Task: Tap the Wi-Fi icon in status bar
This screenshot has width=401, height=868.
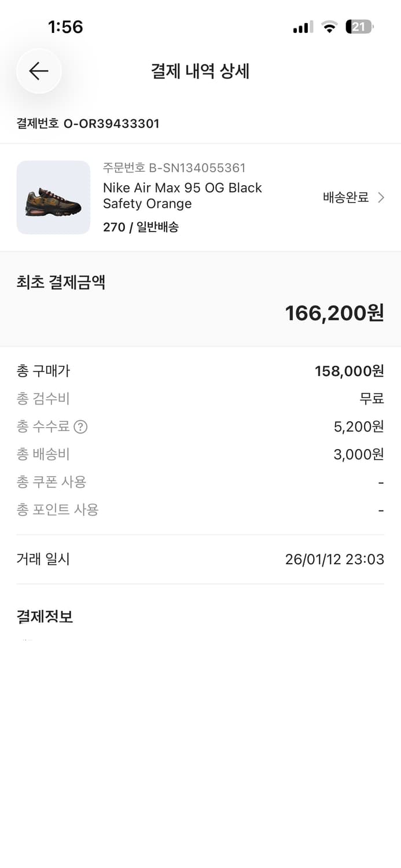Action: coord(329,26)
